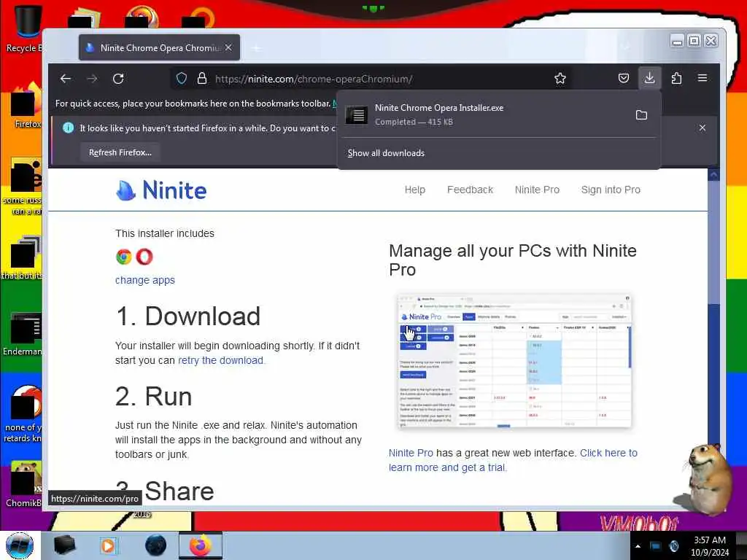Open the Firefox hamburger application menu
This screenshot has height=560, width=747.
(703, 78)
